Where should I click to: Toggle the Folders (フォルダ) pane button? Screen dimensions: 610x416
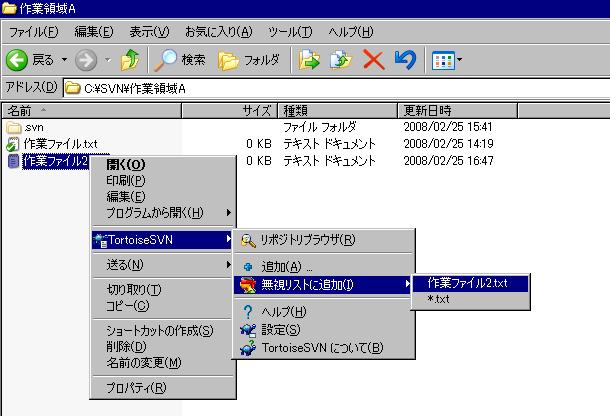(x=249, y=60)
